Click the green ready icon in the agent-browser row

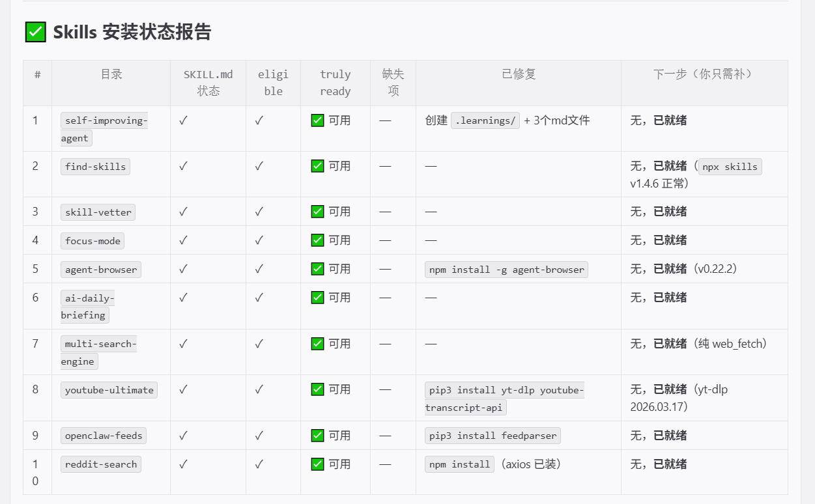click(317, 269)
